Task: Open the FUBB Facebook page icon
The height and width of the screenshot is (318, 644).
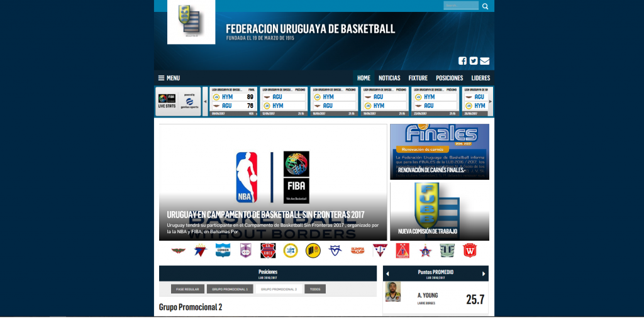Action: click(462, 61)
